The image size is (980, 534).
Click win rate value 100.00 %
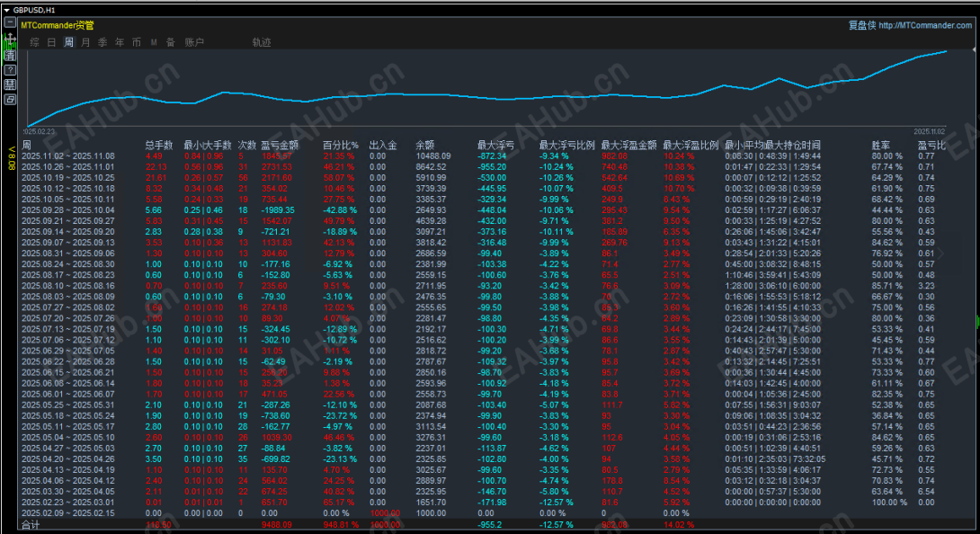coord(889,503)
